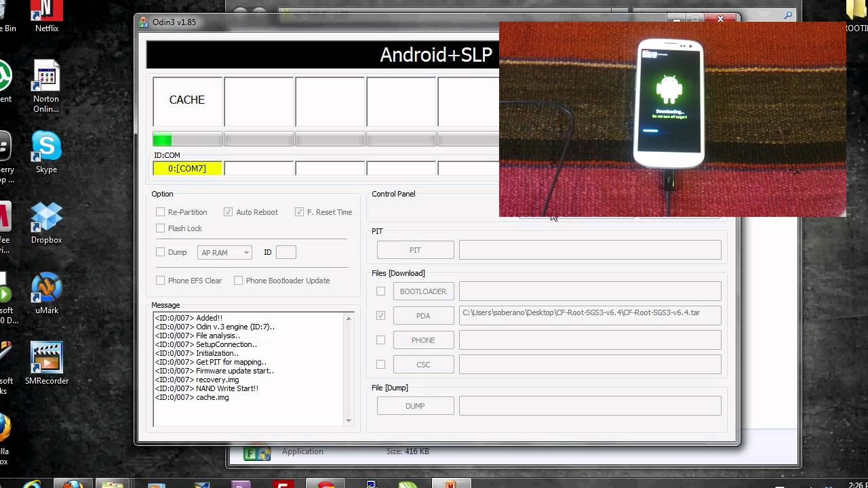Click the 'Size: 416 KB' text in the Explorer window
868x488 pixels.
click(x=408, y=451)
